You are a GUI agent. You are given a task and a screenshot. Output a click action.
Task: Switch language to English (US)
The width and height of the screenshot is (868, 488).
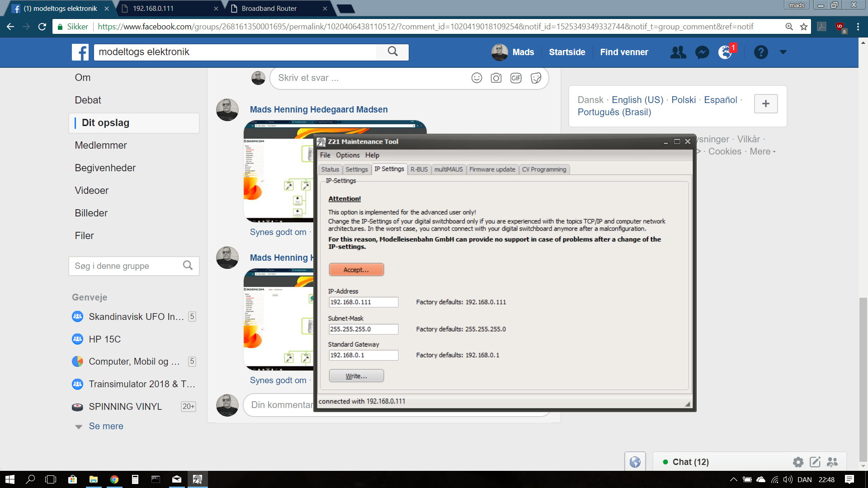(637, 100)
